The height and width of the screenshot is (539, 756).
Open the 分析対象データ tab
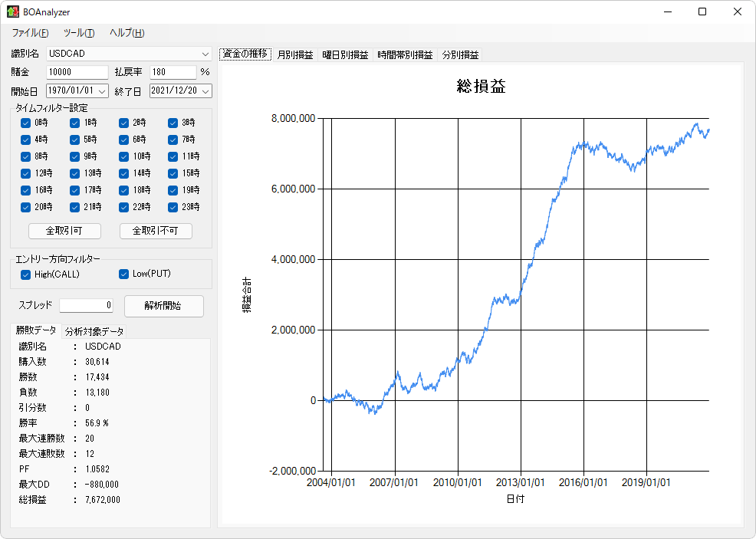(94, 332)
